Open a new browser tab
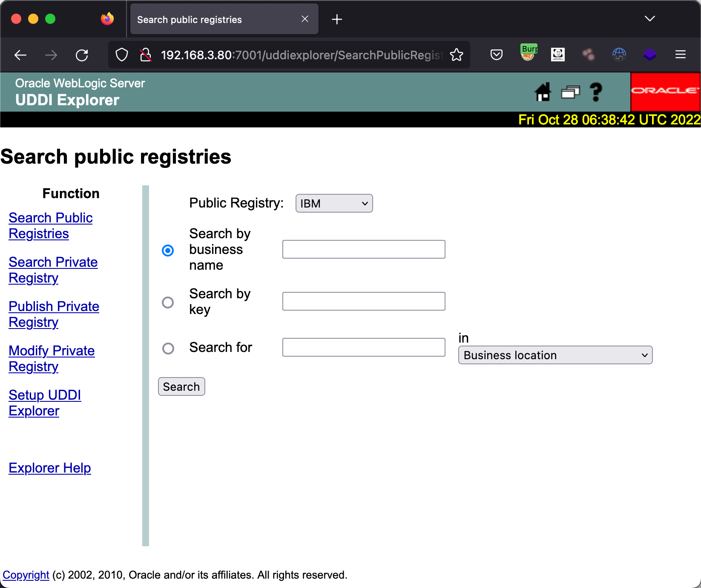The image size is (701, 588). pos(337,20)
